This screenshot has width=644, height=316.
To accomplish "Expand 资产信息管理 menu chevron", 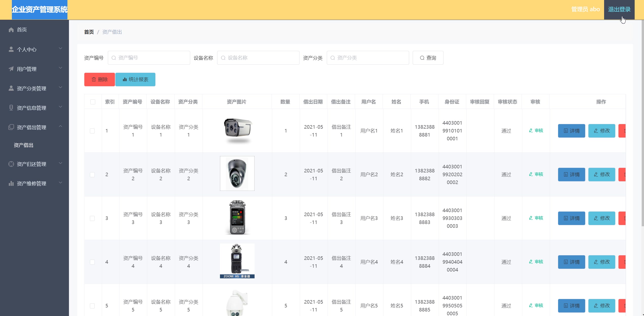I will click(60, 107).
